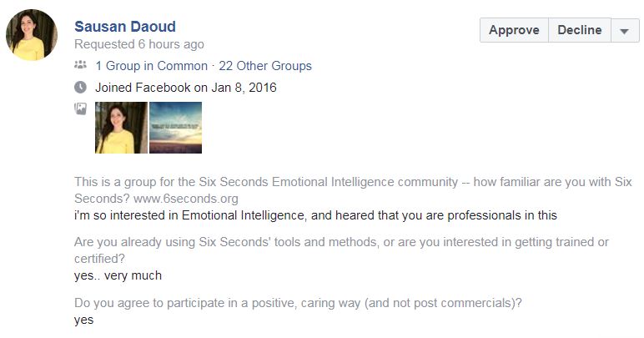Click the tools and methods question text
644x338 pixels.
pos(341,242)
